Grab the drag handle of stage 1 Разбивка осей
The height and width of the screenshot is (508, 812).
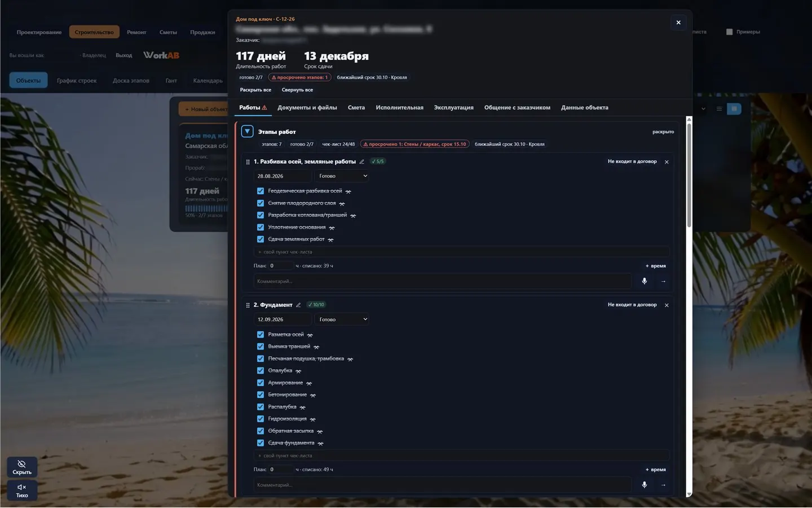coord(248,162)
